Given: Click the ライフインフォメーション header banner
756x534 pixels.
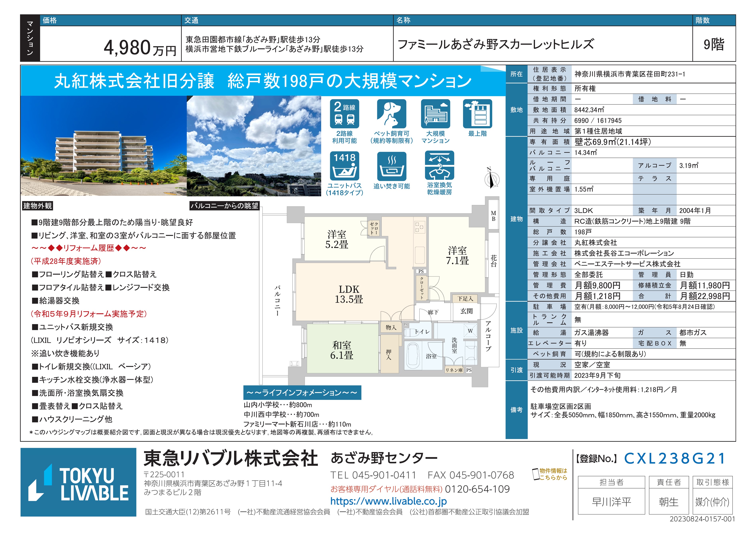Looking at the screenshot, I should [302, 393].
